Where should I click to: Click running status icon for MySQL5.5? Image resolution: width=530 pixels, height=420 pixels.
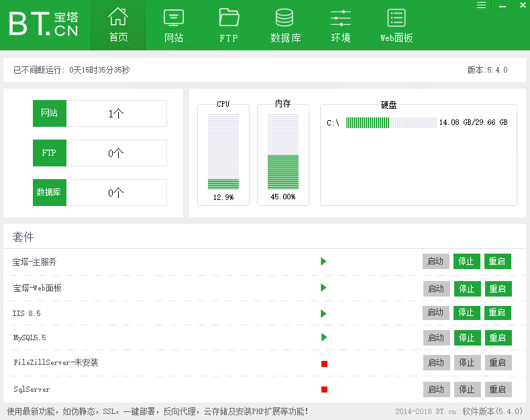tap(324, 337)
